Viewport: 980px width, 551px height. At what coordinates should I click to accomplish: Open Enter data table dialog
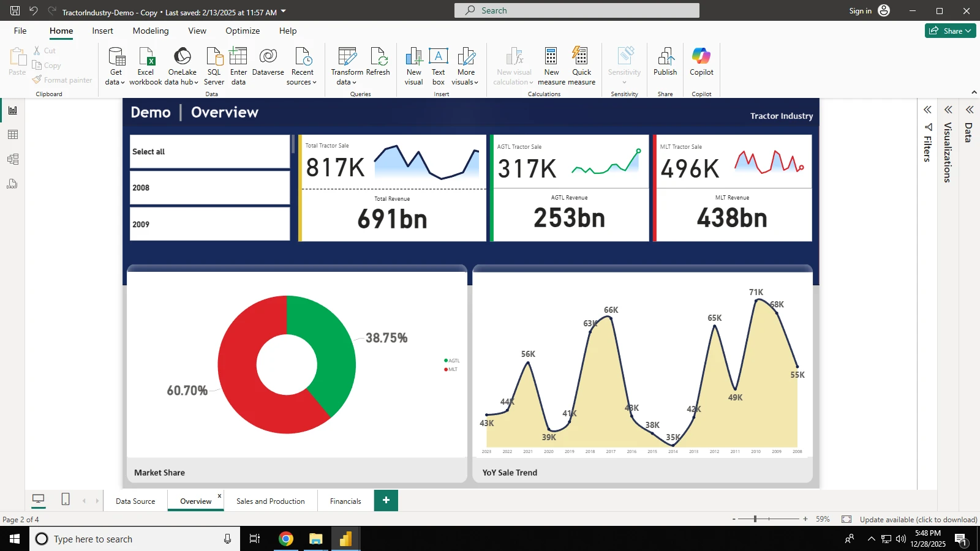238,66
